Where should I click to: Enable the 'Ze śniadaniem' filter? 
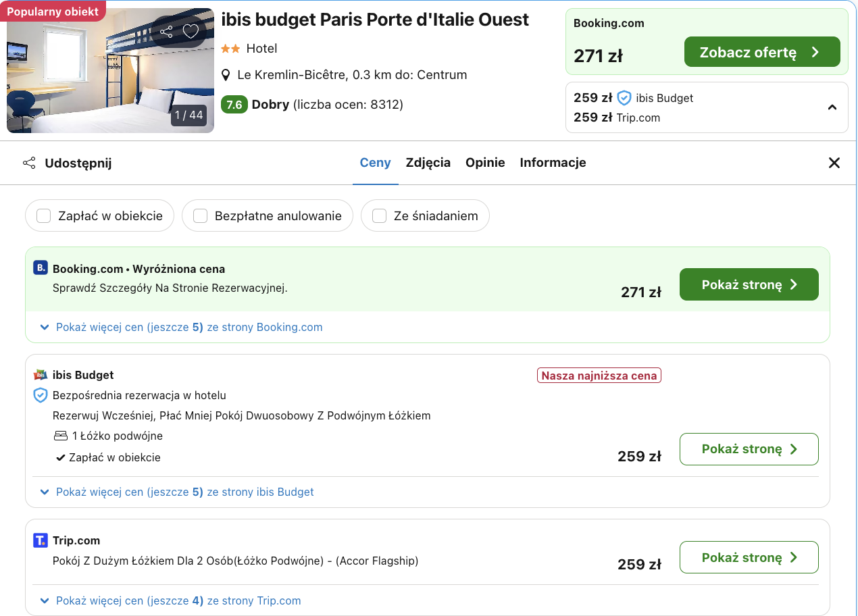pyautogui.click(x=379, y=215)
